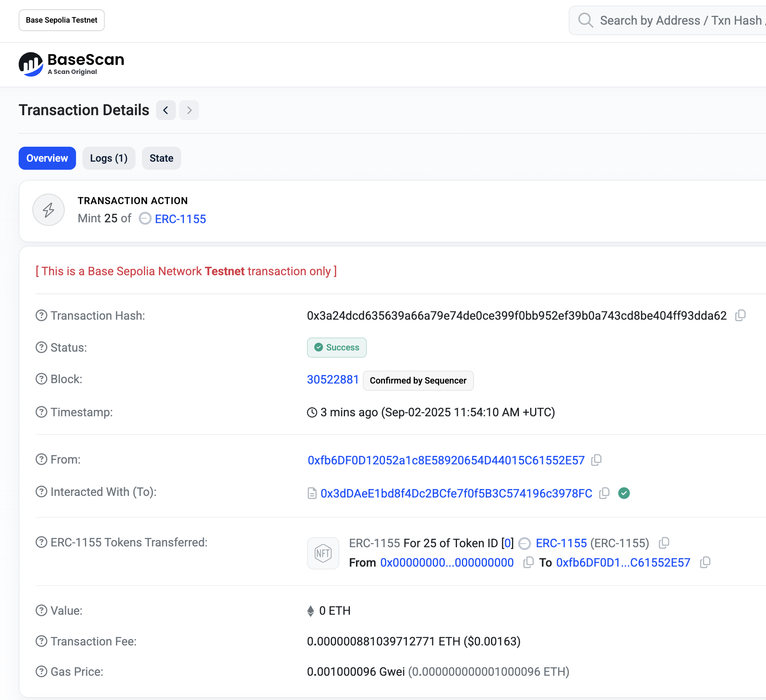Open Token ID 0 link
Viewport: 766px width, 700px height.
click(x=507, y=543)
